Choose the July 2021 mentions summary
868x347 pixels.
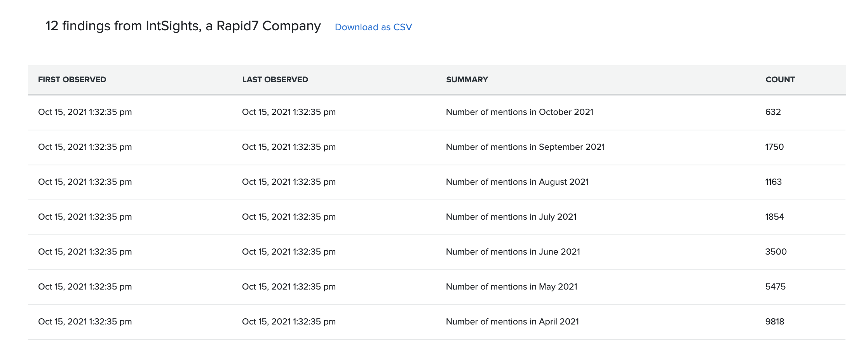point(511,217)
